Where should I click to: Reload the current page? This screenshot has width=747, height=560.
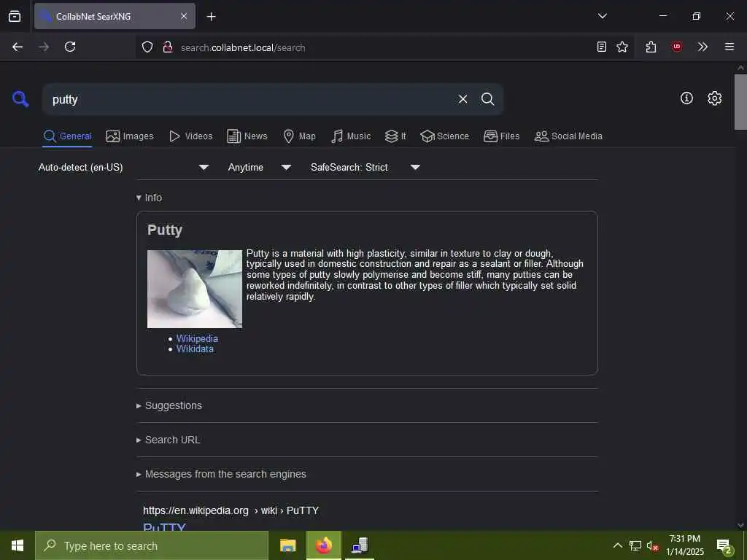(70, 47)
